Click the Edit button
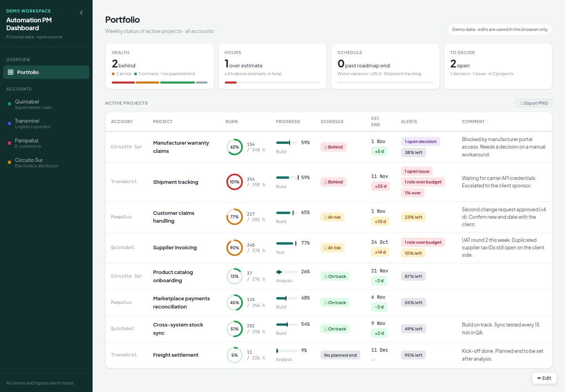 544,378
